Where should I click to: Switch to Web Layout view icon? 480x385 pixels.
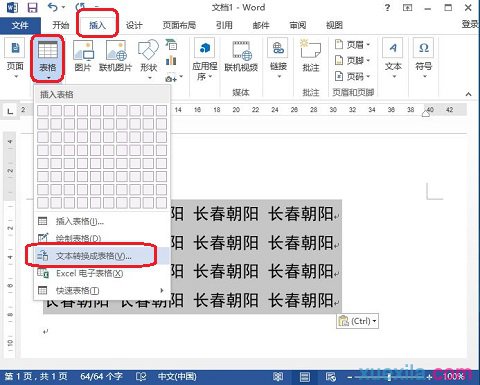click(x=330, y=377)
